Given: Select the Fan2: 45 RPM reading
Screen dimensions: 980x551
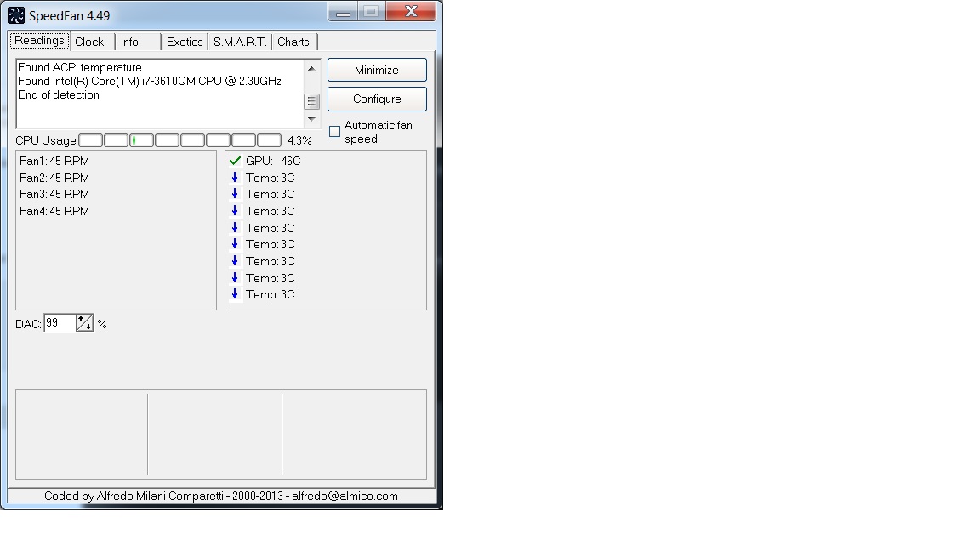Looking at the screenshot, I should [54, 178].
